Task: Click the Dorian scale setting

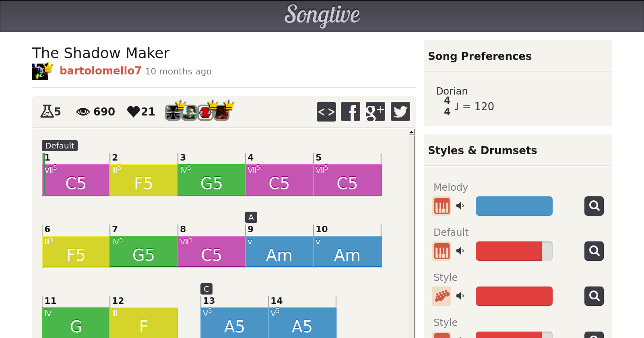Action: pos(452,91)
